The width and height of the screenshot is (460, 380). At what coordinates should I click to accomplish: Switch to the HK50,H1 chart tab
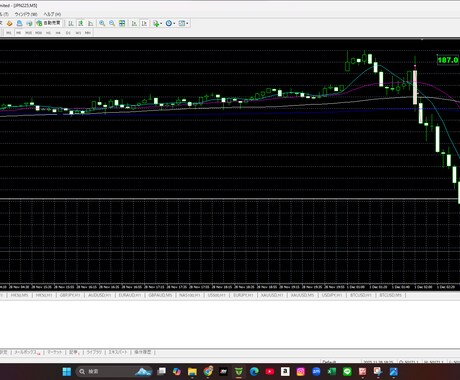pos(44,295)
